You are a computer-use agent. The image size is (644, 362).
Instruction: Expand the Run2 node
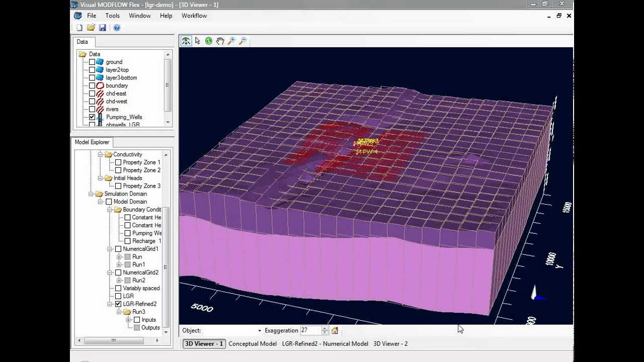click(x=119, y=280)
